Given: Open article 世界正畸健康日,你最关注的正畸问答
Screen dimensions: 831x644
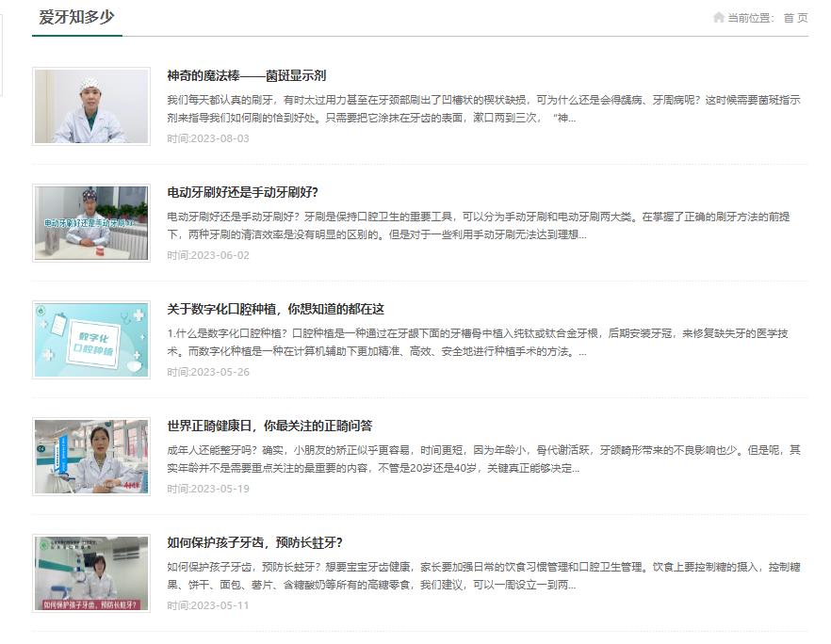Looking at the screenshot, I should [x=269, y=426].
